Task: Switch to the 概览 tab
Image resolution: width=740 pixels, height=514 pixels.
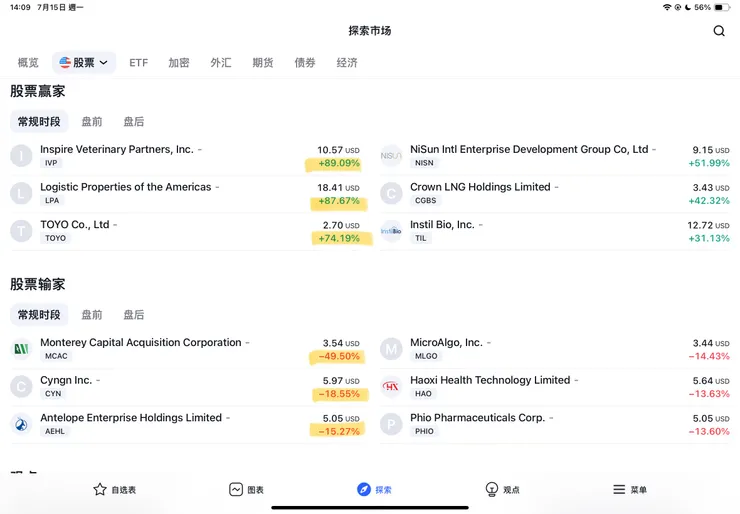Action: (28, 63)
